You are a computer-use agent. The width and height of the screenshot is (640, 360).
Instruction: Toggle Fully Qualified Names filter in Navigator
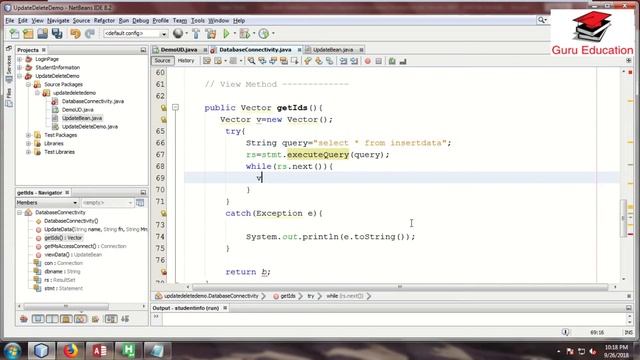click(95, 319)
